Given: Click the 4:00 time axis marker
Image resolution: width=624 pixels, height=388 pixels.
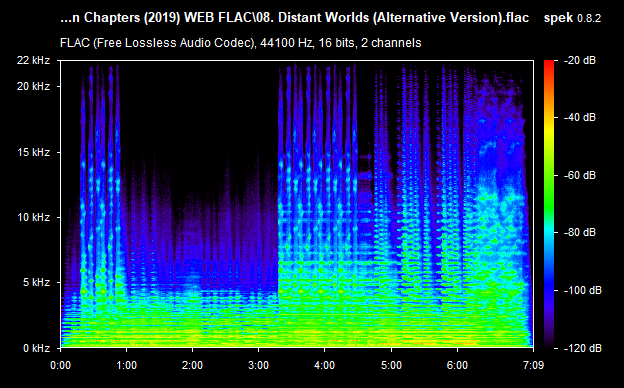Looking at the screenshot, I should (324, 365).
